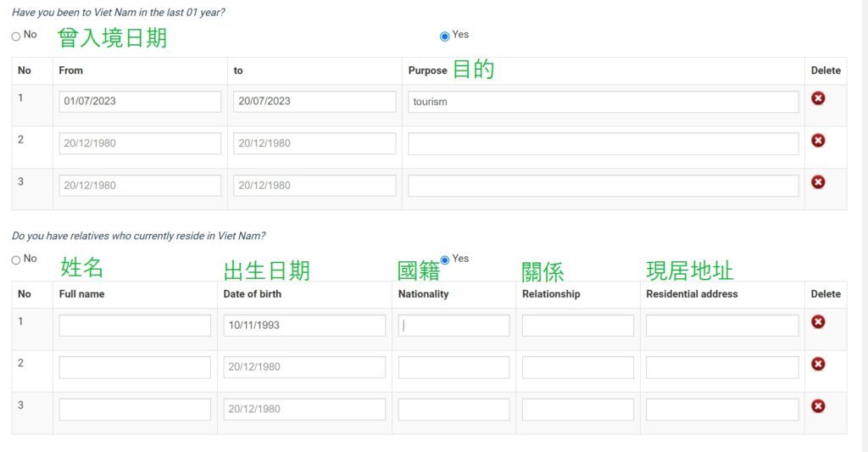Click the Relationship field in relative row 1
This screenshot has height=452, width=868.
coord(577,326)
